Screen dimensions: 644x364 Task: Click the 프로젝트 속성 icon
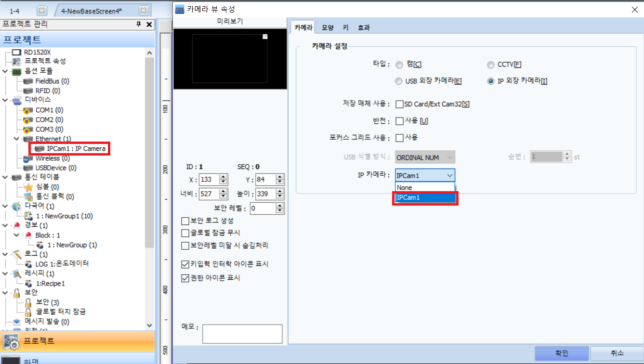[17, 61]
